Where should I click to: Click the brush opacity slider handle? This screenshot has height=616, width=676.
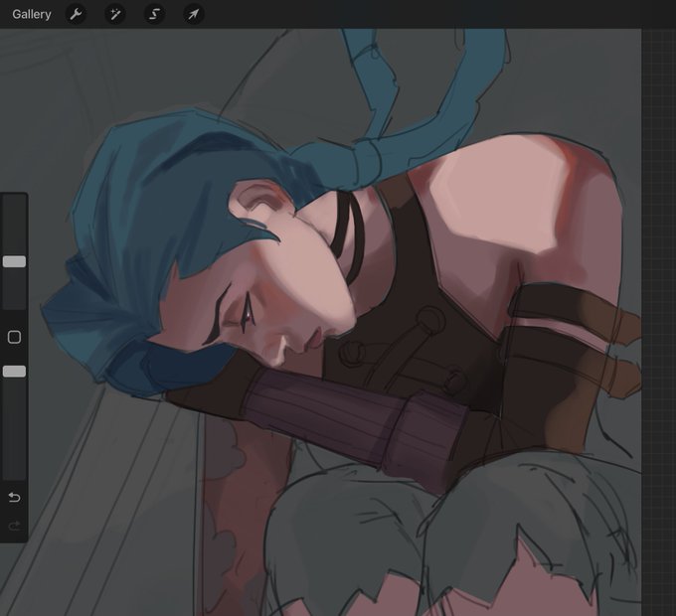pos(14,372)
